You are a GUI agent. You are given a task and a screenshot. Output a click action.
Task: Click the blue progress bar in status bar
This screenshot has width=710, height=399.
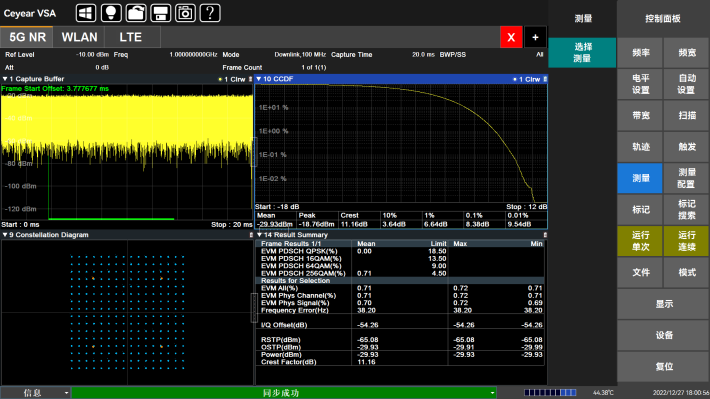click(550, 393)
